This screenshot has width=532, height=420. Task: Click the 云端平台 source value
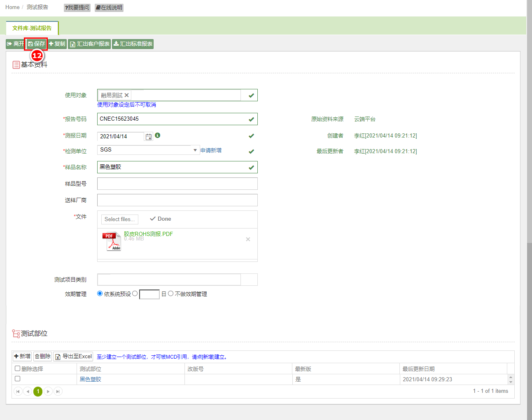tap(365, 119)
